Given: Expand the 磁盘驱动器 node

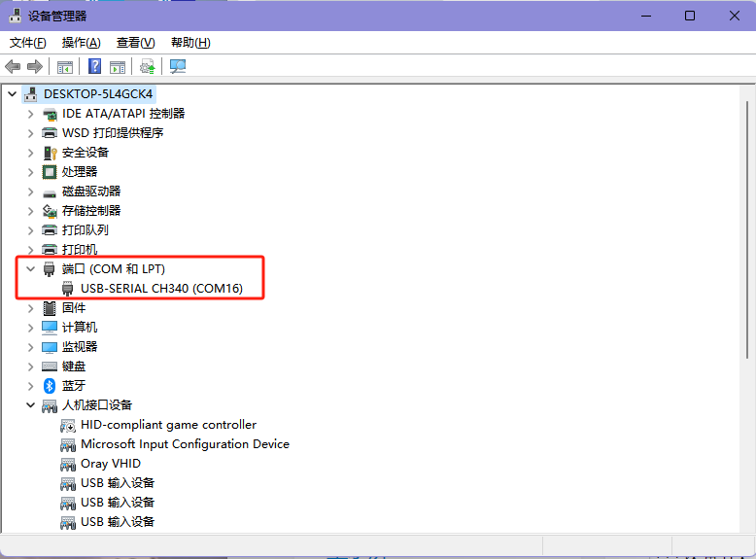Looking at the screenshot, I should (31, 192).
